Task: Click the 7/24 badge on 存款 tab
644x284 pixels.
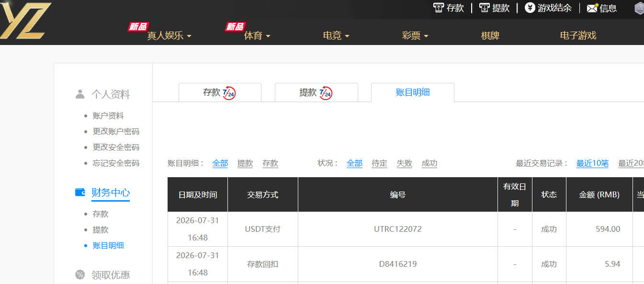Action: 229,93
